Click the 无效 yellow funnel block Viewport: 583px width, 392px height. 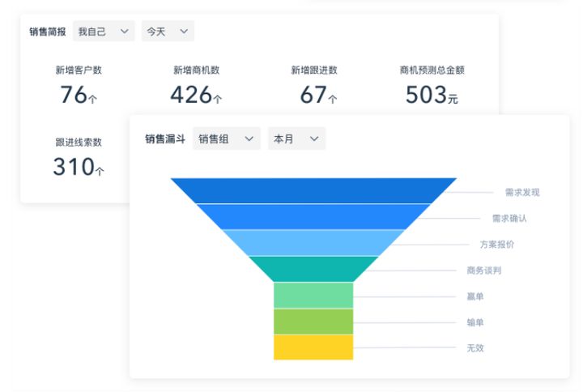tap(313, 347)
